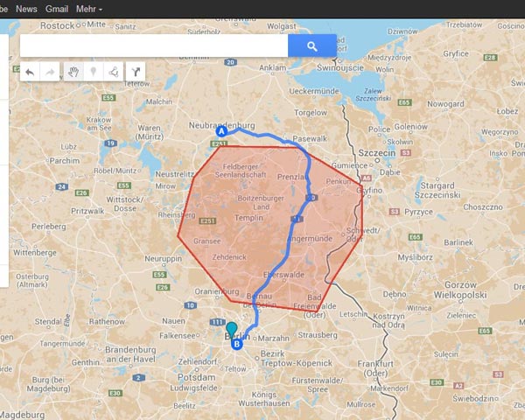Click the Potsdam city label
525x420 pixels.
196,377
